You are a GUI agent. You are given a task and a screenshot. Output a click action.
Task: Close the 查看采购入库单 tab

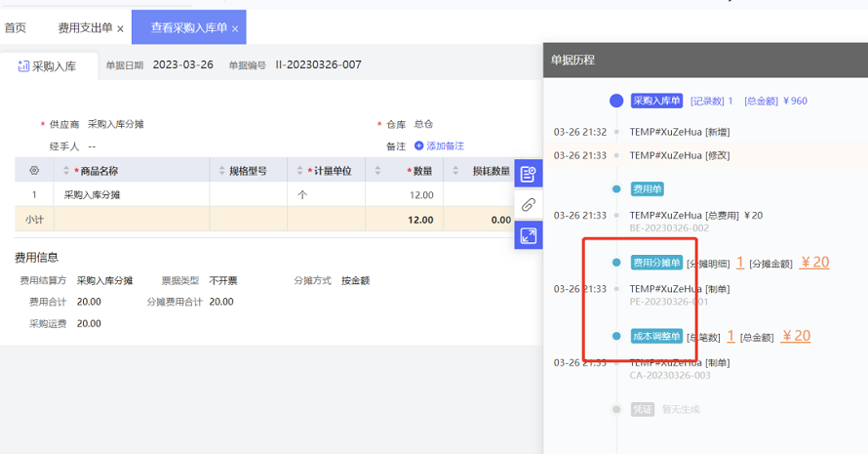point(235,29)
